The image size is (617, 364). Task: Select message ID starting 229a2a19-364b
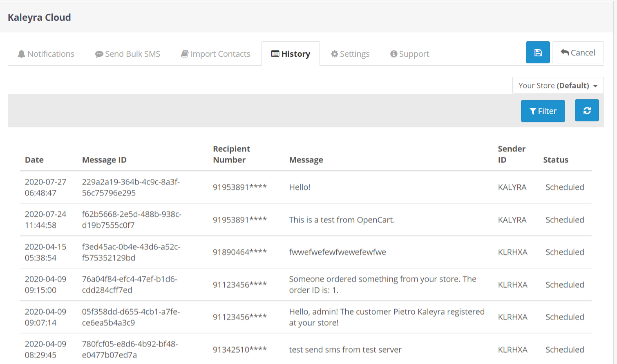(x=131, y=187)
